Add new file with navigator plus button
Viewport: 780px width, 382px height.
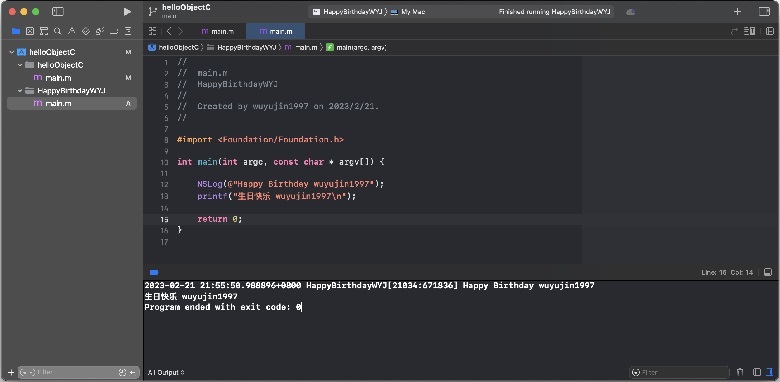click(11, 372)
